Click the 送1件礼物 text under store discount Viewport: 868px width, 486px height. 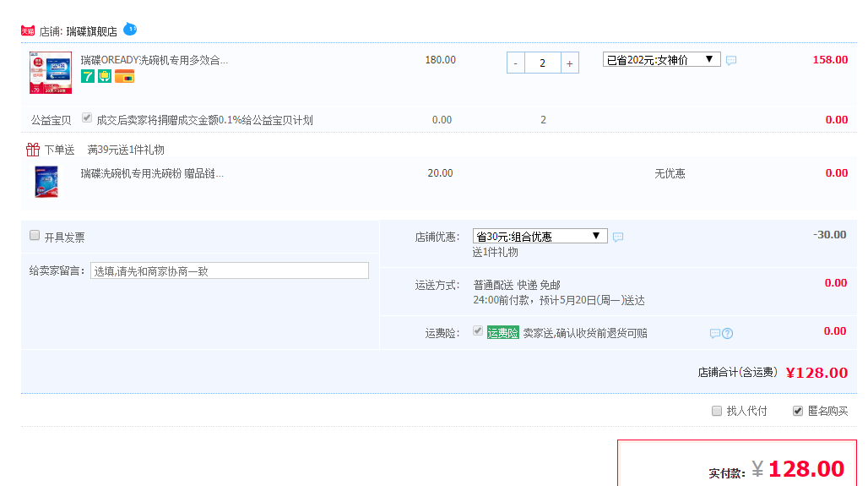[496, 253]
